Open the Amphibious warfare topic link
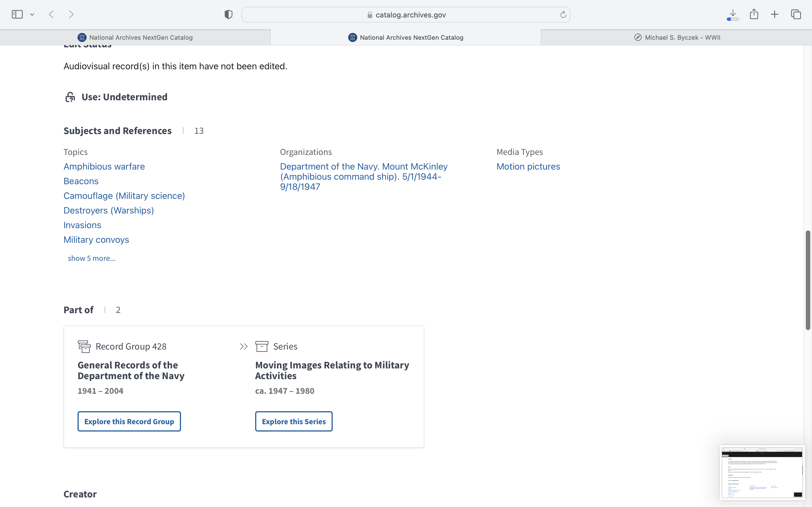812x507 pixels. (x=104, y=166)
